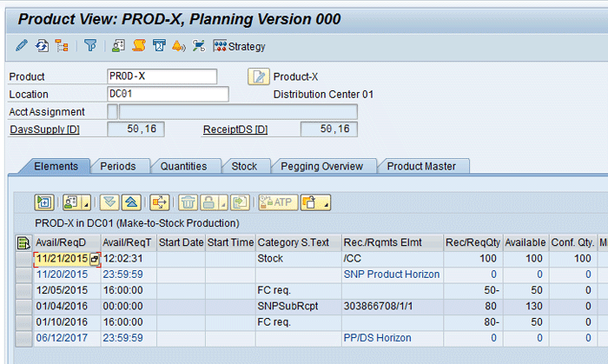Click the funnel filter icon

pos(90,46)
